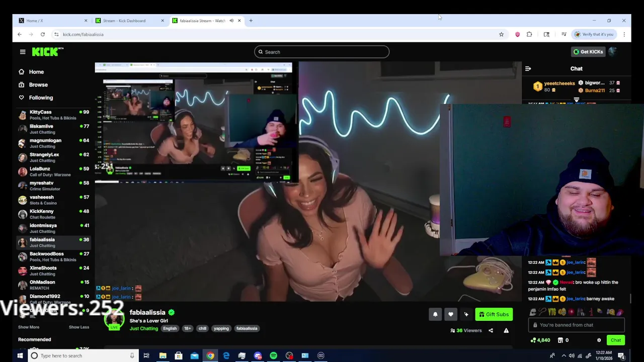Open StrangelyLex channel in sidebar

[53, 157]
